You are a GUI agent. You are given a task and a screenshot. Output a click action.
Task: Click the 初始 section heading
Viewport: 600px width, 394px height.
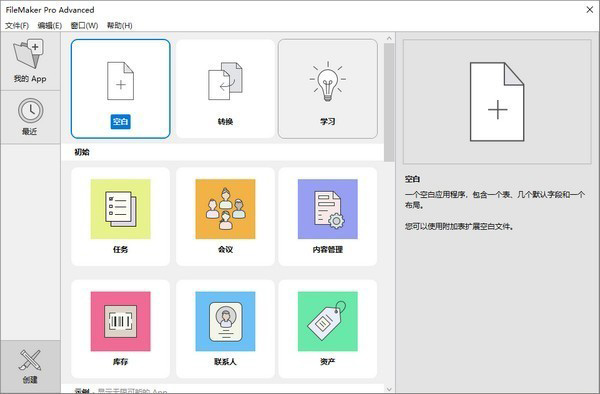pos(82,152)
